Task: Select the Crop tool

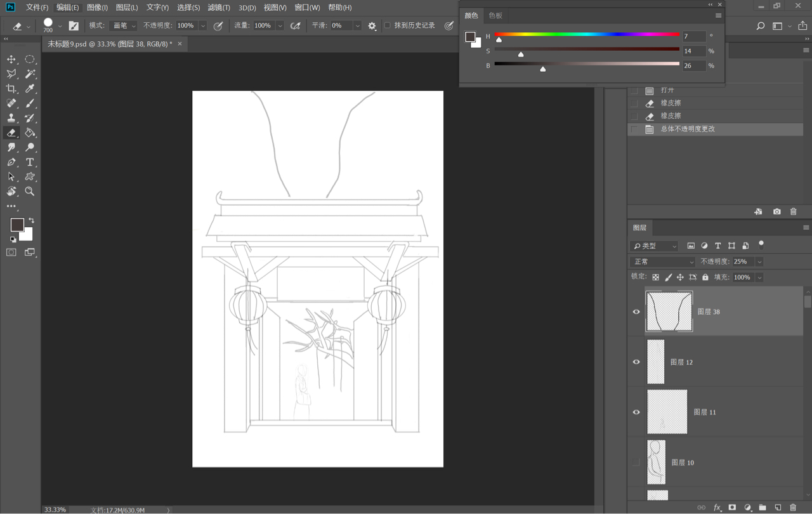Action: pyautogui.click(x=11, y=89)
